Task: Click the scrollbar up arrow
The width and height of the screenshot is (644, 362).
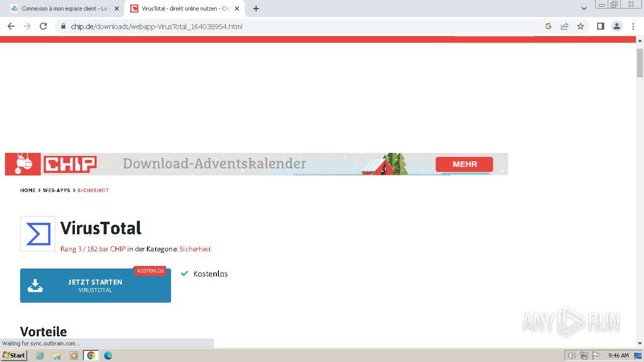Action: point(640,40)
